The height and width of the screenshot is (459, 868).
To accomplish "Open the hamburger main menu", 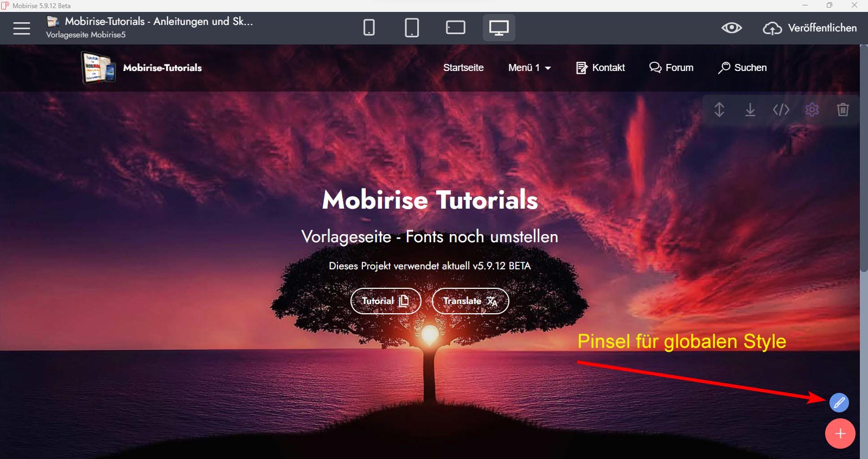I will pyautogui.click(x=22, y=28).
